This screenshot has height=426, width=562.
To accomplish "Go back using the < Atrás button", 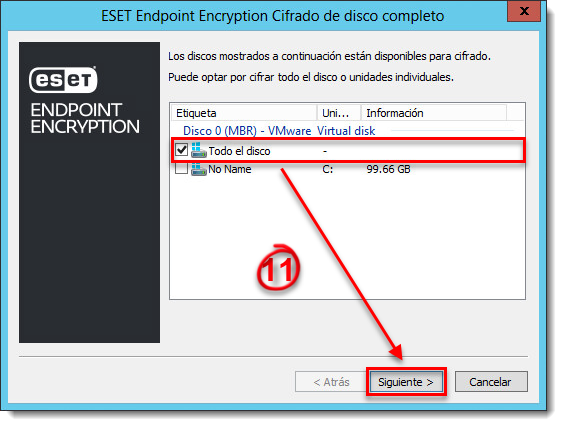I will [x=331, y=382].
